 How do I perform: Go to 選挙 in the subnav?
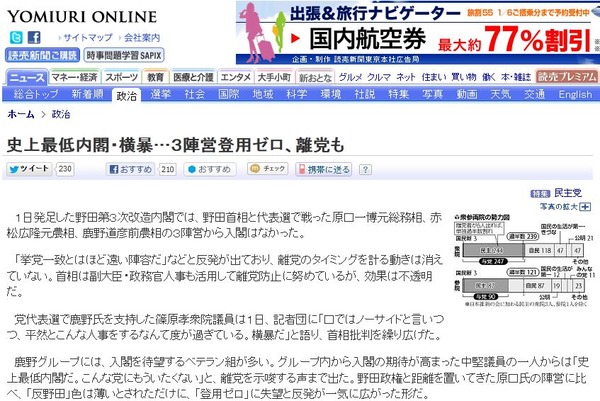tap(160, 94)
